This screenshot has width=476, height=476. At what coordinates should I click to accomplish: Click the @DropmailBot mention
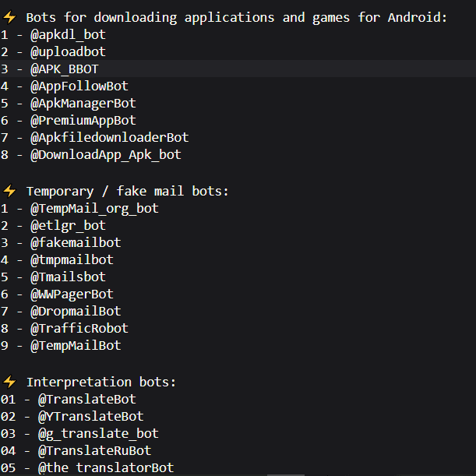click(76, 311)
